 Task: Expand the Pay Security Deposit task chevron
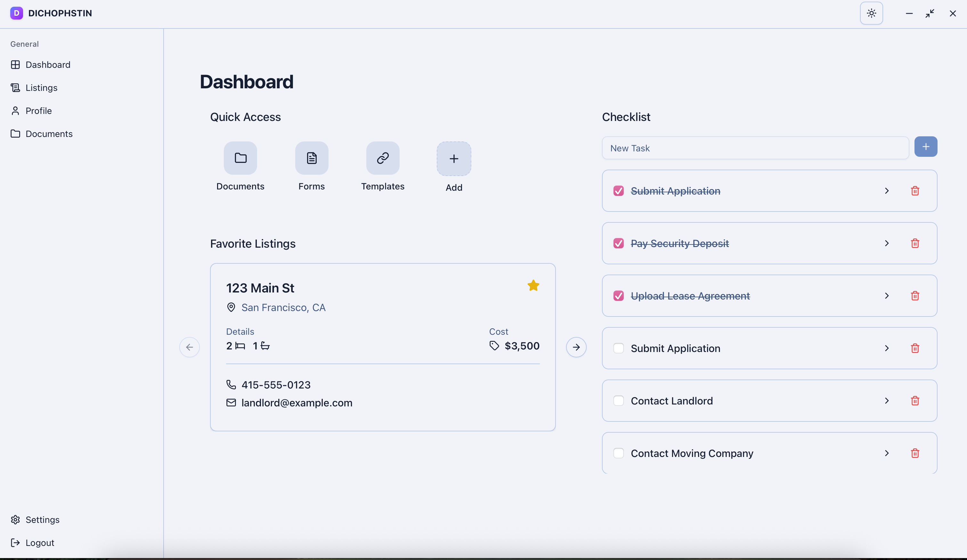tap(886, 243)
